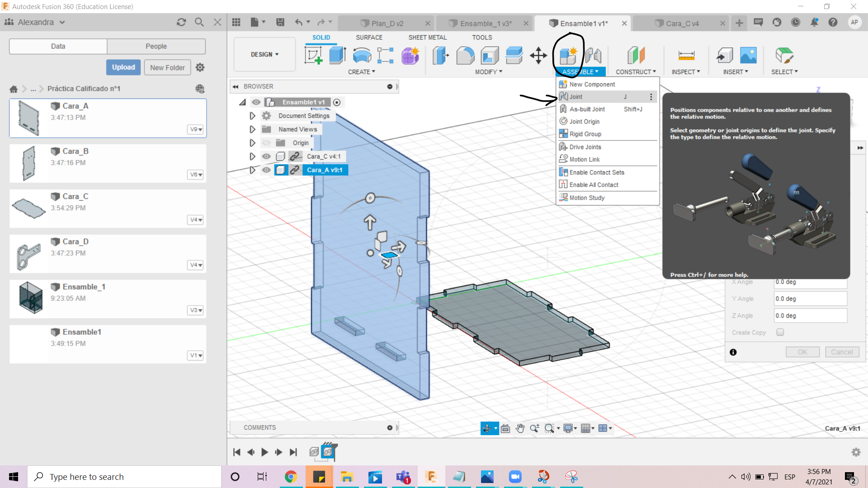
Task: Toggle visibility of Ensamble1 v1 root
Action: coord(256,102)
